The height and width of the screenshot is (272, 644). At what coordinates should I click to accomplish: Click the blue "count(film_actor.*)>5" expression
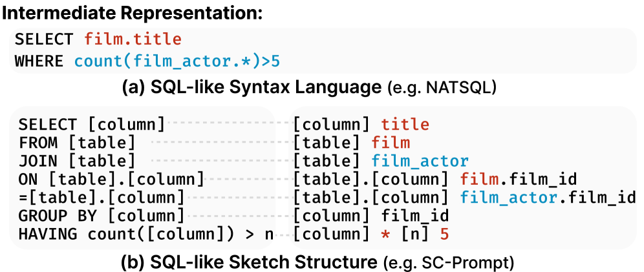coord(178,61)
